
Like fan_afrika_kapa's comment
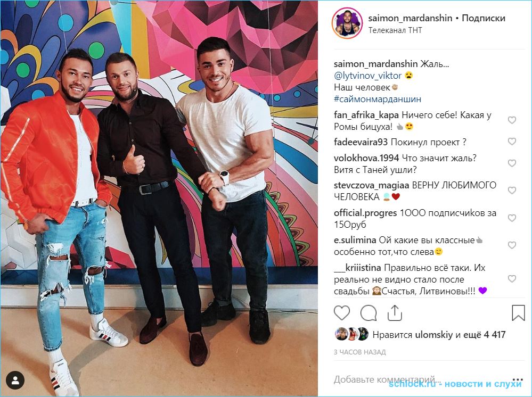(512, 120)
